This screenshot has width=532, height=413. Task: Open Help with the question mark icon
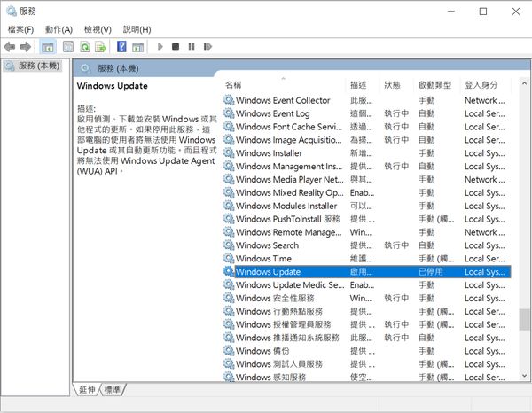pyautogui.click(x=121, y=46)
